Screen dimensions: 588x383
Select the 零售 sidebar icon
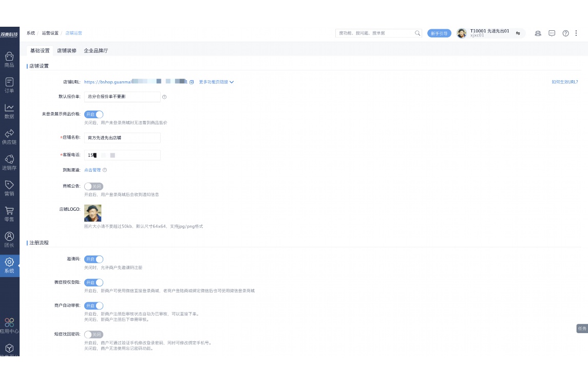(x=9, y=213)
